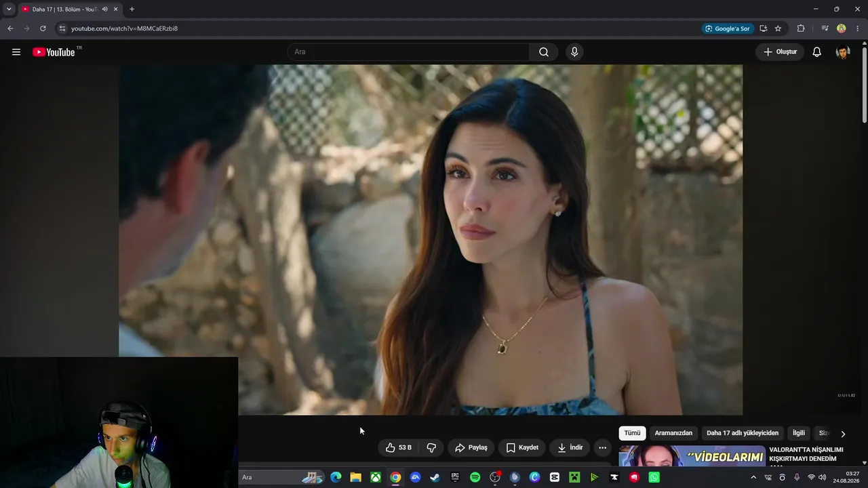
Task: Close the Daha 17 browser tab
Action: (x=116, y=9)
